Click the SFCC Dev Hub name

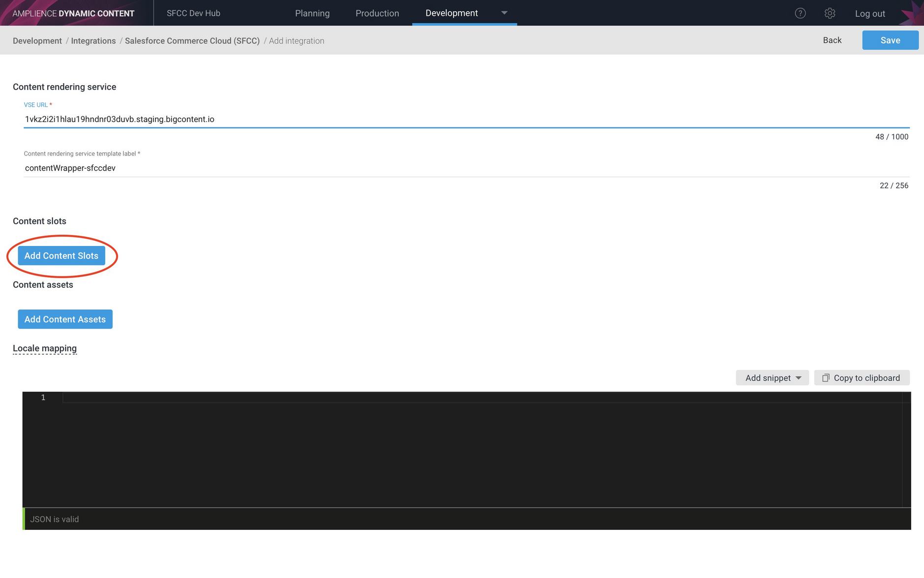193,13
